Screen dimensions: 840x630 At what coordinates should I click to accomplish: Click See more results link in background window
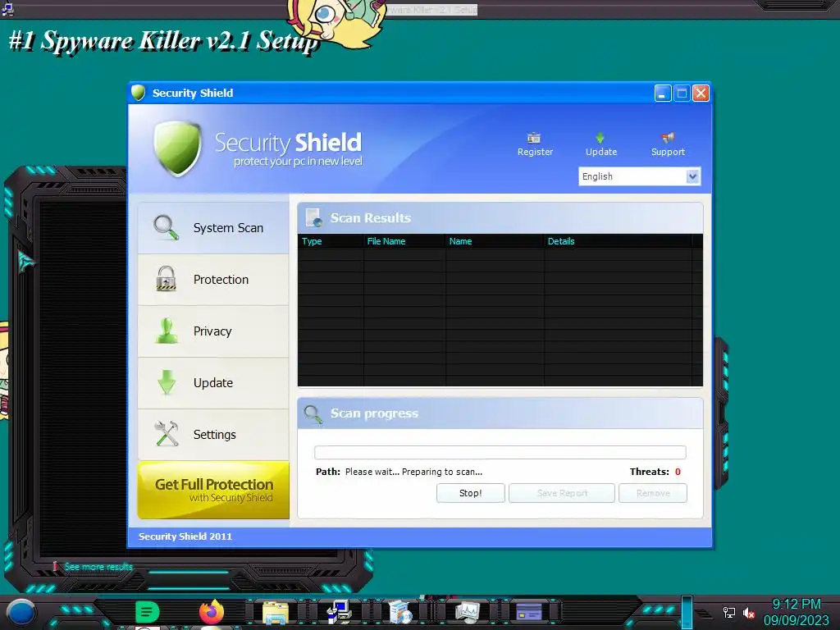click(x=98, y=567)
